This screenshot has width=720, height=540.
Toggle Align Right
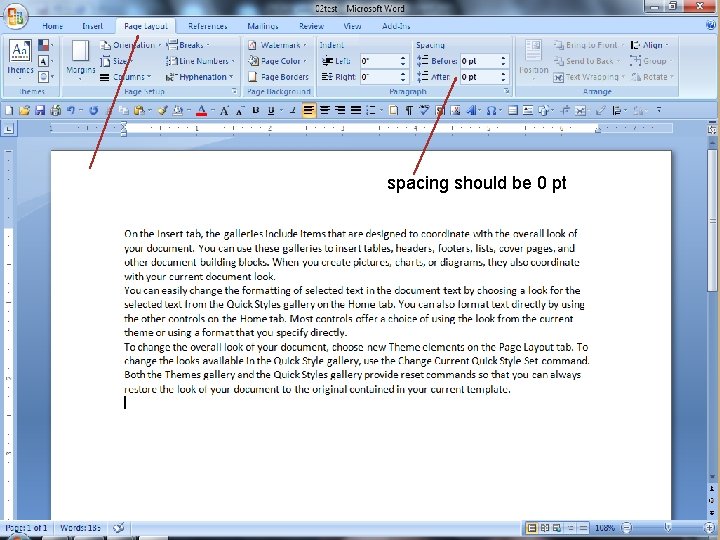click(x=340, y=110)
